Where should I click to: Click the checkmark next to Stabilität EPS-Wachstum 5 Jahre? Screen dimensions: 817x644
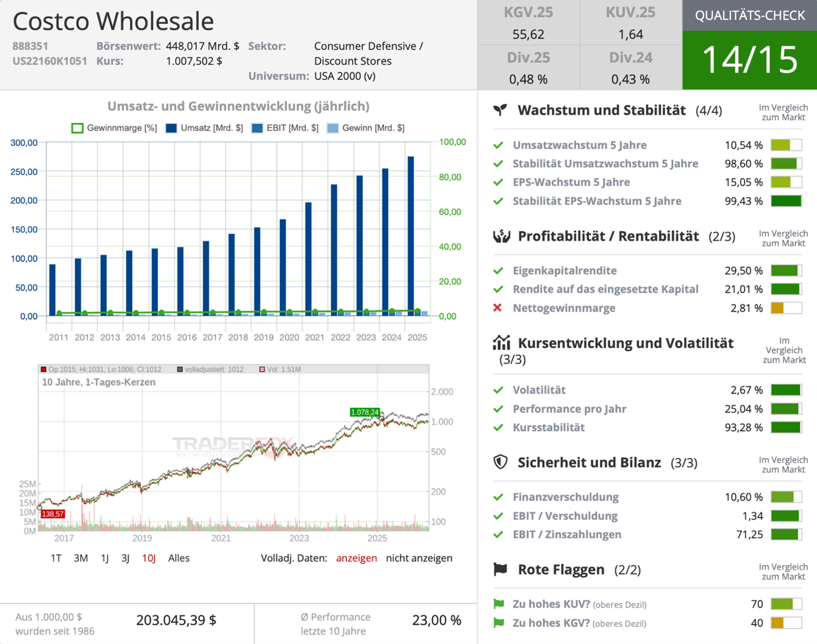tap(499, 201)
